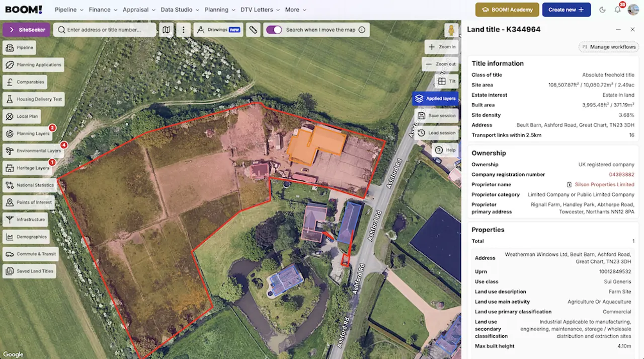
Task: Open the Pipeline layer button in sidebar
Action: [20, 47]
